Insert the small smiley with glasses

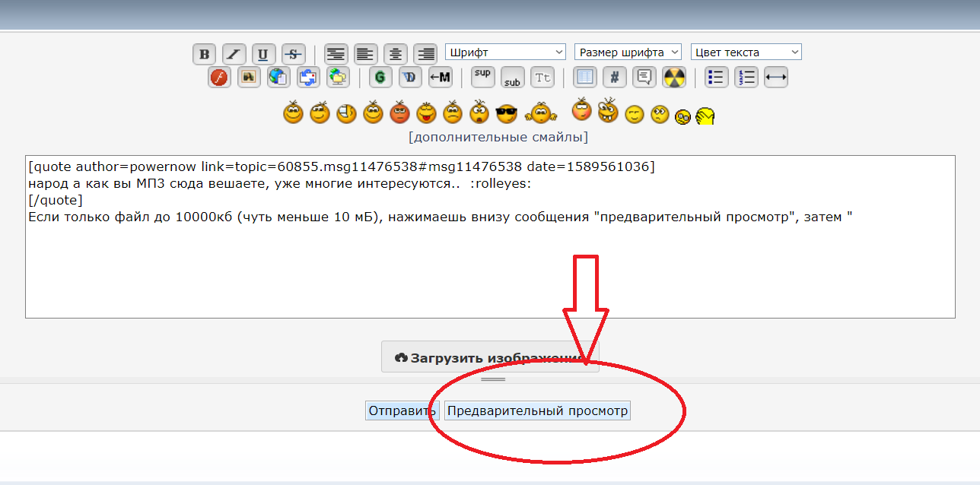point(682,117)
